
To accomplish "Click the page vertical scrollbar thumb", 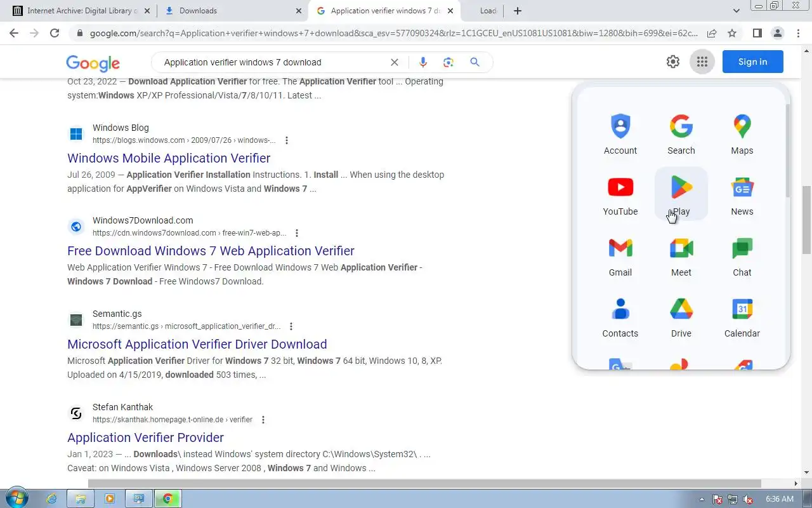I will tap(806, 219).
